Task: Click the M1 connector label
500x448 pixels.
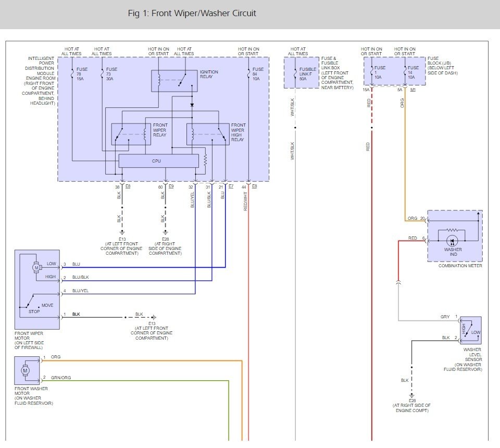Action: click(x=413, y=90)
